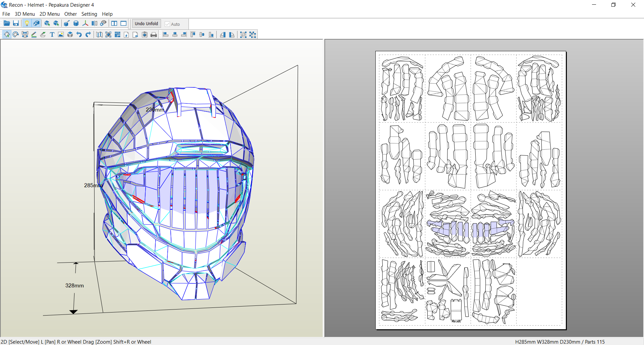Image resolution: width=644 pixels, height=345 pixels.
Task: Click the blue arrange parts icon
Action: pos(117,34)
